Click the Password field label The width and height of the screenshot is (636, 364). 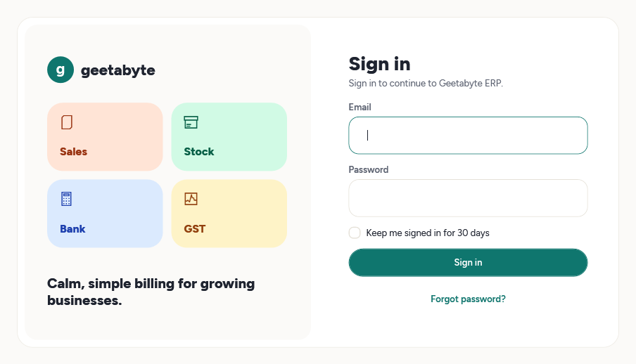point(368,169)
